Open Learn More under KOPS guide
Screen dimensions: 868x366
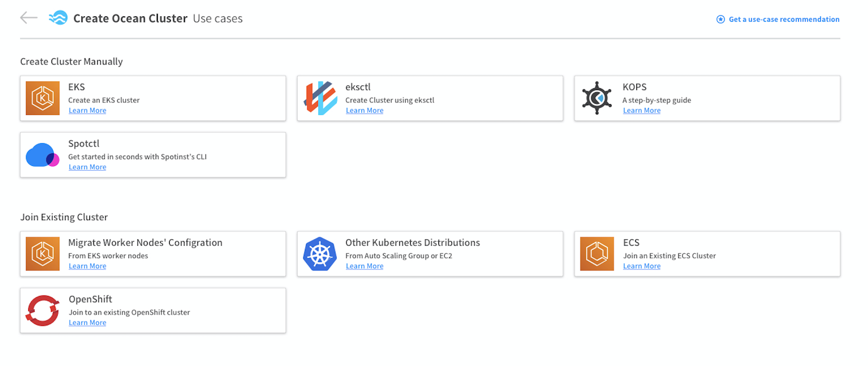coord(642,111)
